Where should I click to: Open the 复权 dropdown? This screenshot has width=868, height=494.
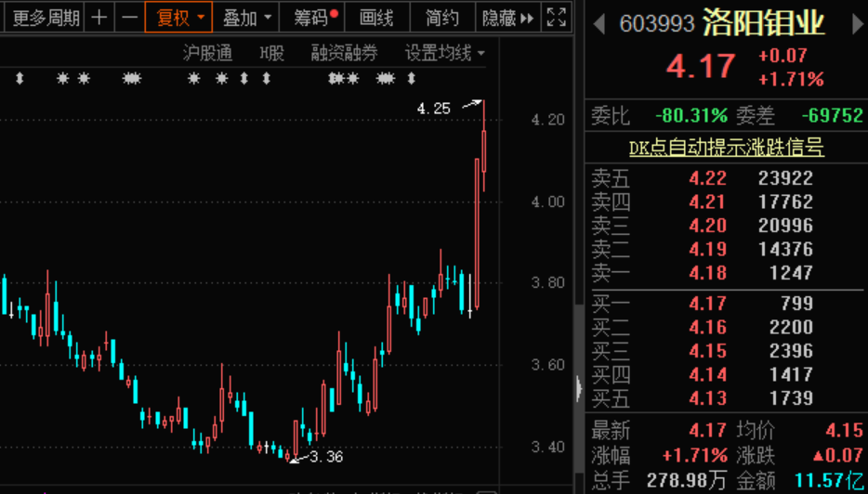point(178,18)
